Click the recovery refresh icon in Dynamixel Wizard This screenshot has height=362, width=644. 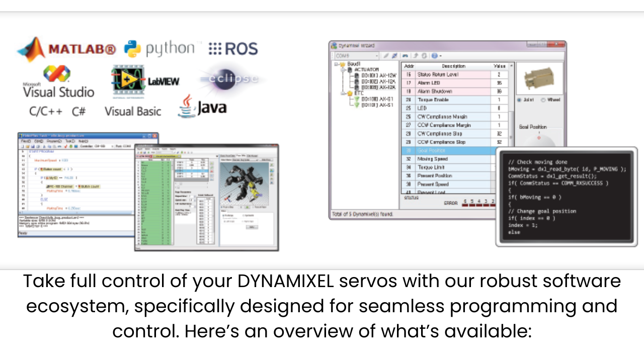[x=424, y=56]
